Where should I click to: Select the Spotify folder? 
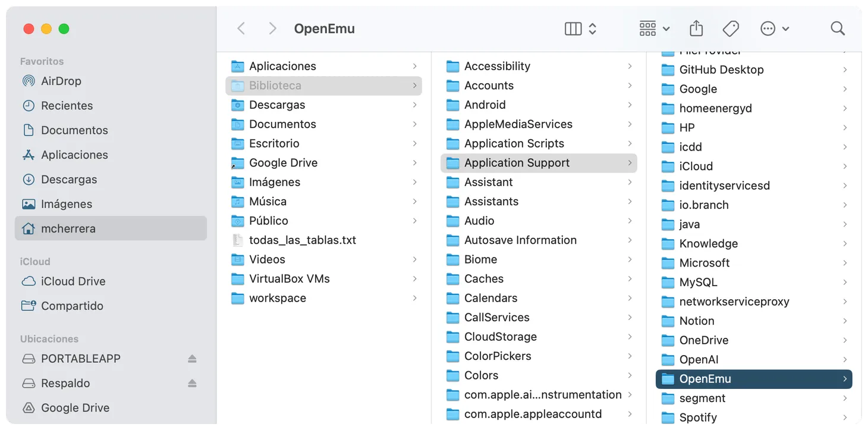697,418
